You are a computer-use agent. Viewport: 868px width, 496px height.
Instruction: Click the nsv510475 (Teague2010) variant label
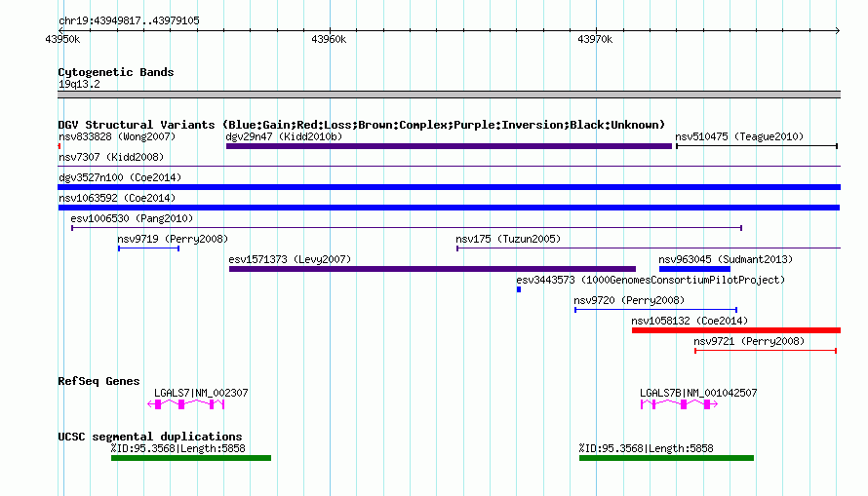coord(739,136)
